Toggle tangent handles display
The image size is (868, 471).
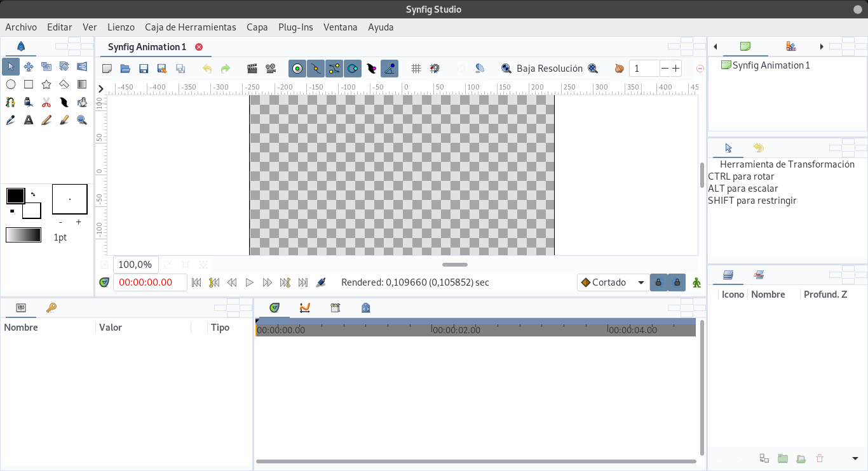coord(334,69)
